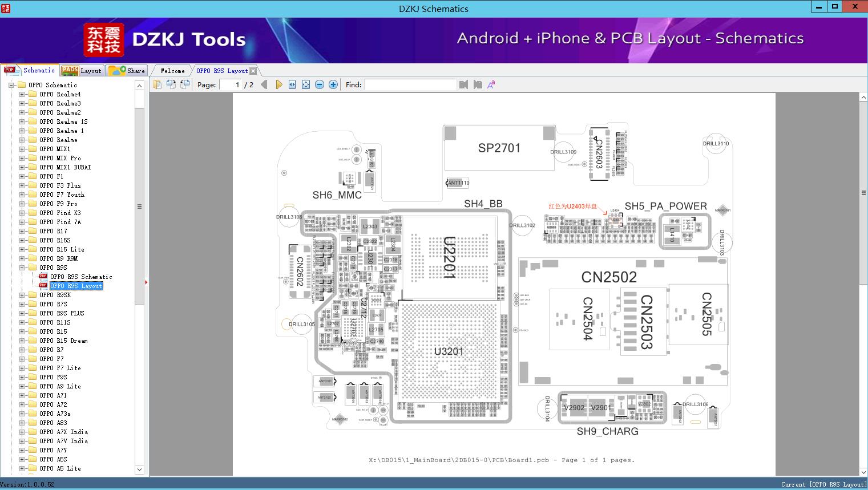Minimize the DZKJ Schematics window
The height and width of the screenshot is (490, 868).
tap(818, 7)
